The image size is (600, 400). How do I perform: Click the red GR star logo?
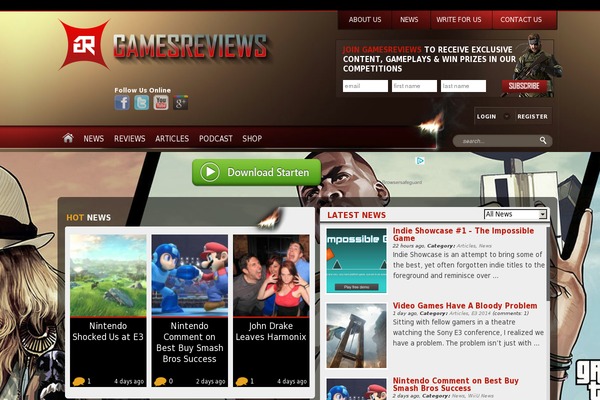click(84, 45)
